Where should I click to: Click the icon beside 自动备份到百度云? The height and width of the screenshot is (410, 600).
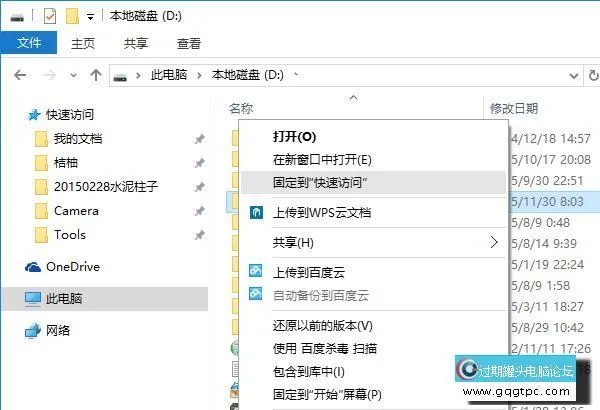(256, 293)
